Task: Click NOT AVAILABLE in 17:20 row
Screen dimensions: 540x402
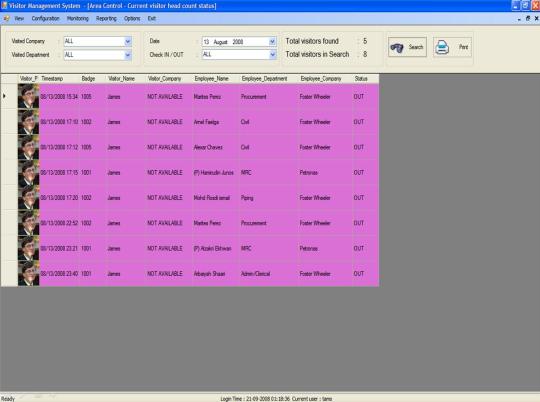Action: (x=165, y=198)
